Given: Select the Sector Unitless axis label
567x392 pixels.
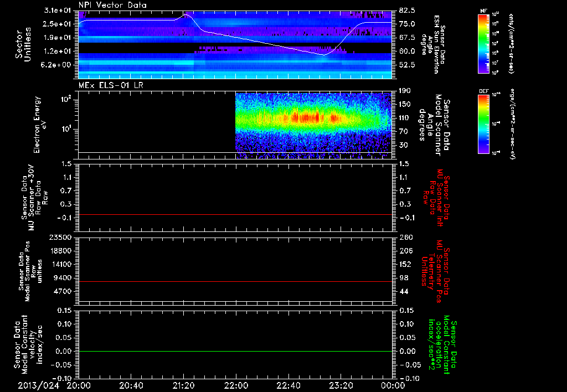Looking at the screenshot, I should [x=22, y=44].
